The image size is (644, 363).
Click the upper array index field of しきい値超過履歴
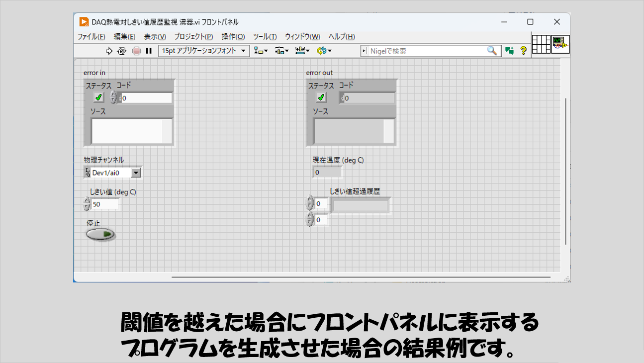(321, 203)
